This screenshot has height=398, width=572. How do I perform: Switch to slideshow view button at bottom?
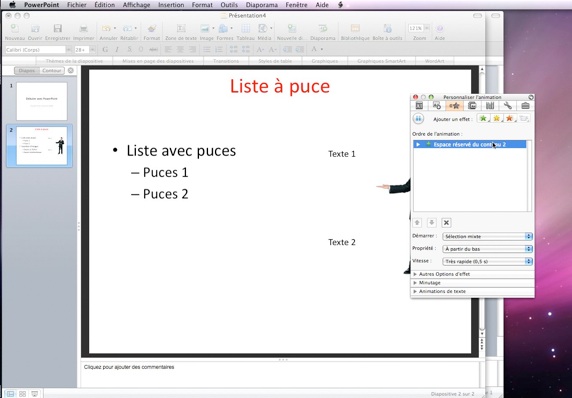point(35,394)
